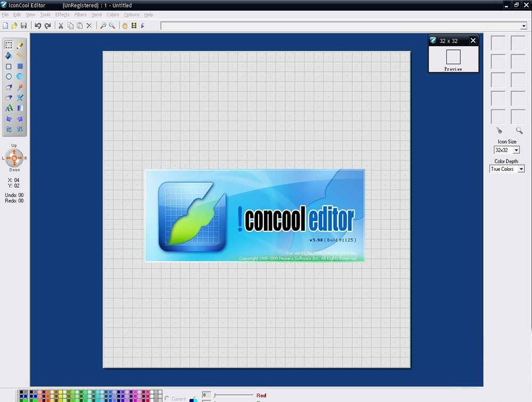
Task: Select the Text tool
Action: coord(9,108)
